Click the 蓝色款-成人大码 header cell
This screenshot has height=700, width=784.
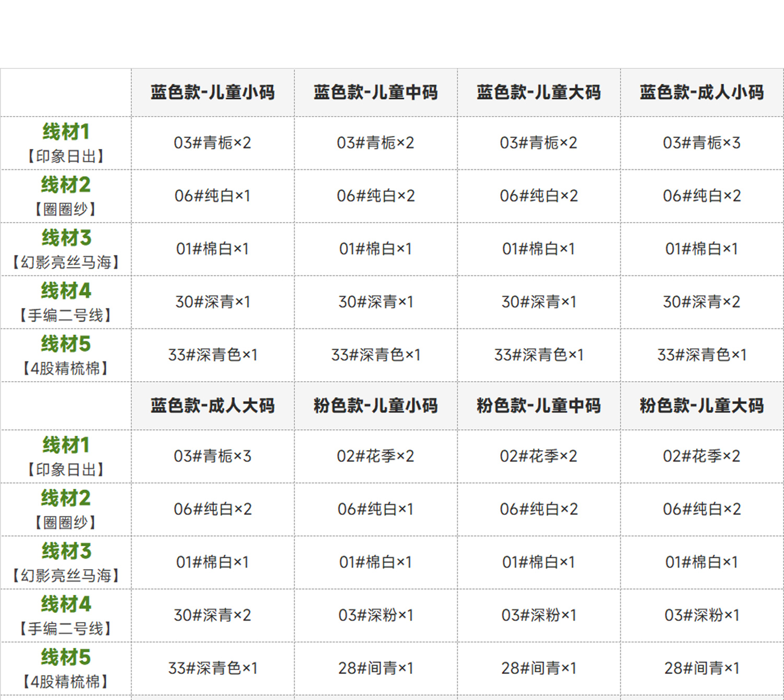[x=212, y=406]
